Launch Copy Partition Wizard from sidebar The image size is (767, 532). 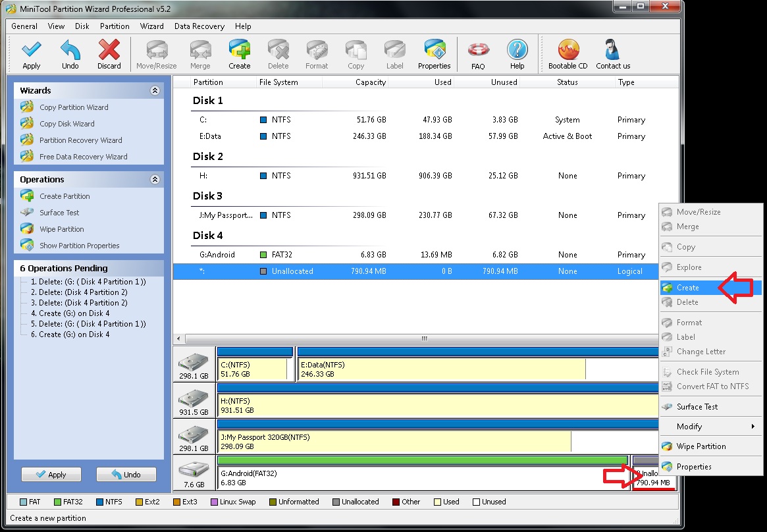74,107
